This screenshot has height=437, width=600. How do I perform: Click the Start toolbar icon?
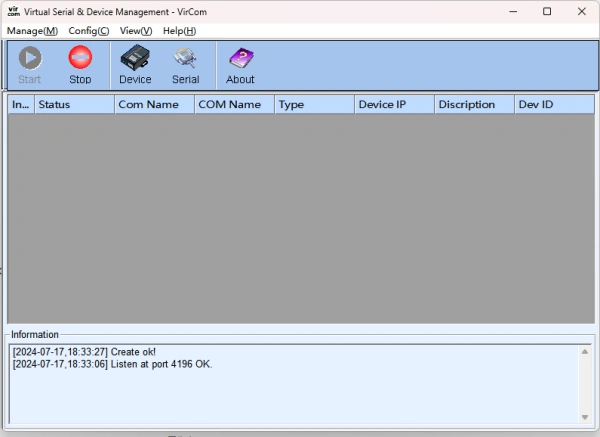[x=30, y=58]
